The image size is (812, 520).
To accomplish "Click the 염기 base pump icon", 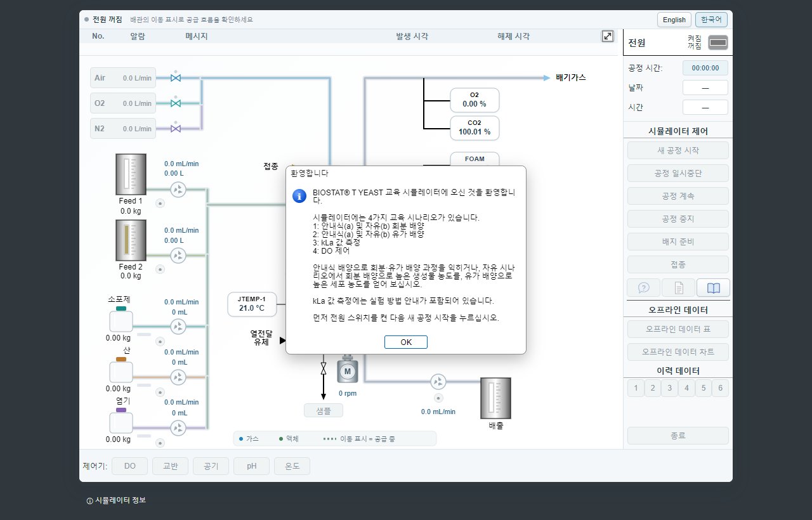I will 178,428.
